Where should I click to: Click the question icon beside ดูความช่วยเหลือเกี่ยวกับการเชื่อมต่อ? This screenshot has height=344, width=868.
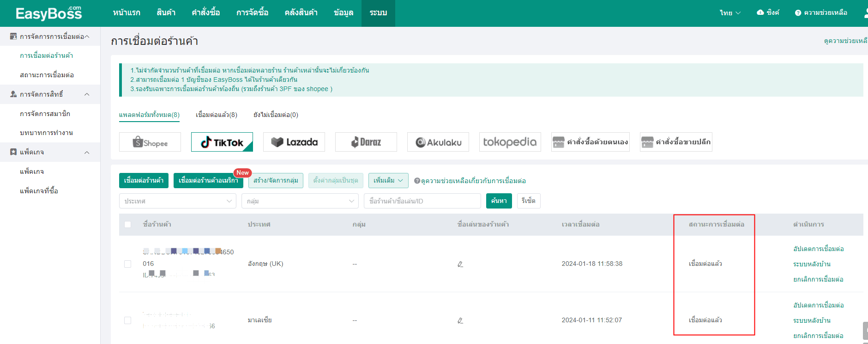pyautogui.click(x=417, y=181)
